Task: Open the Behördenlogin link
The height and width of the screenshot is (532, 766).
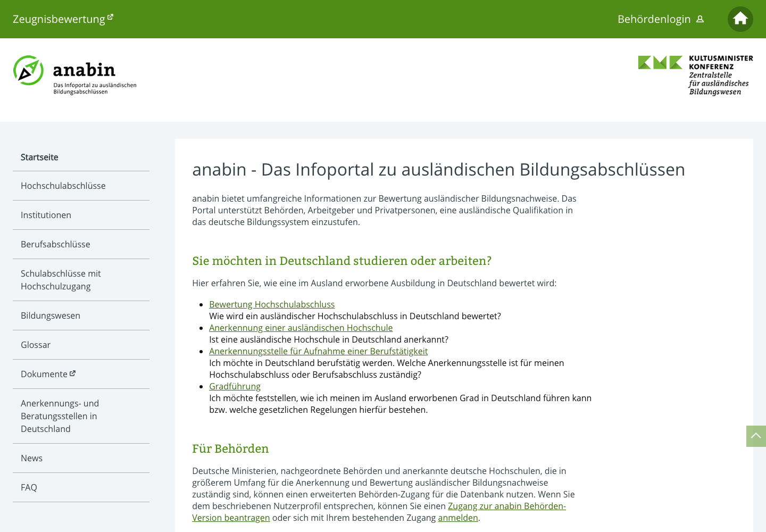Action: 661,19
